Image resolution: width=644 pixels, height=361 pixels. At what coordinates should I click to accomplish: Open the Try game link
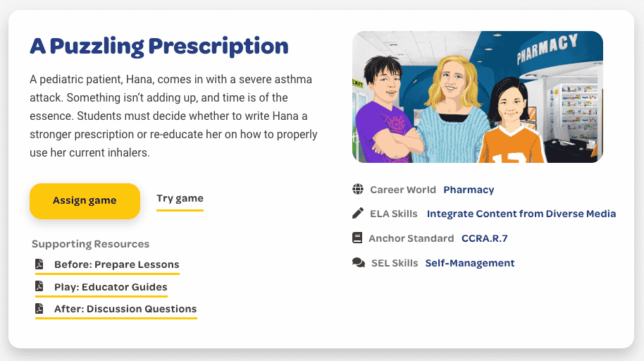pos(180,199)
